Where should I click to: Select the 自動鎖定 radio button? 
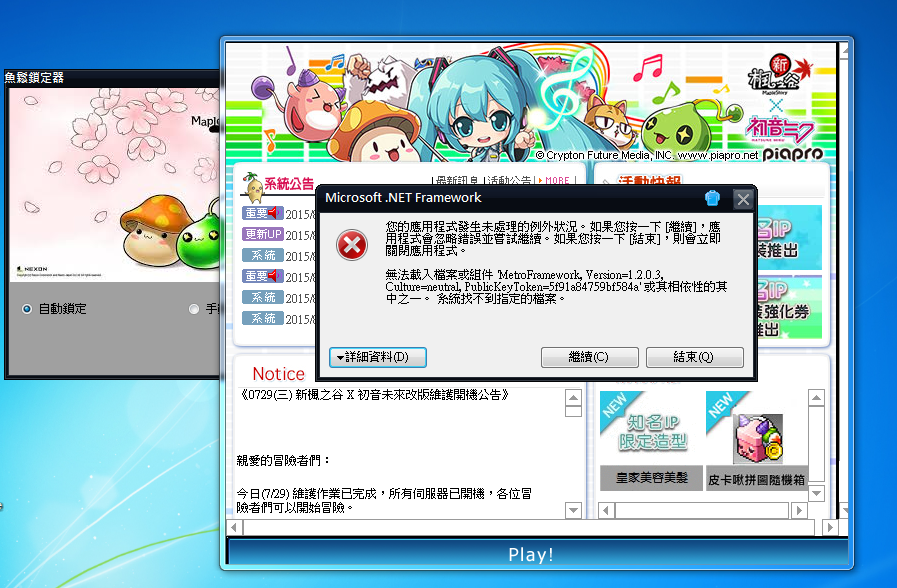coord(27,309)
